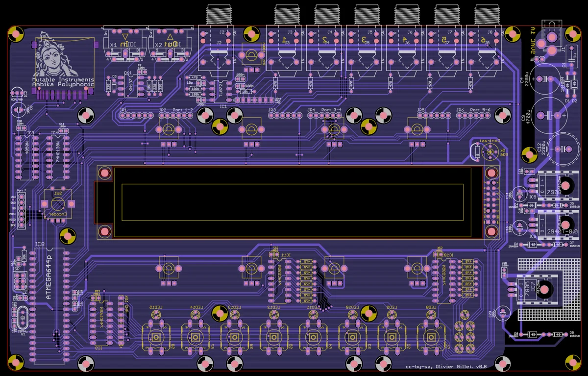This screenshot has width=588, height=376.
Task: Select the LED8 switch footprint
Action: click(x=431, y=336)
